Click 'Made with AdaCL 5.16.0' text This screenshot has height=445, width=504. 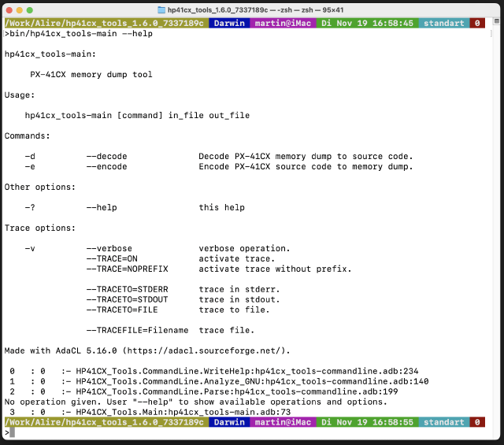click(x=61, y=350)
